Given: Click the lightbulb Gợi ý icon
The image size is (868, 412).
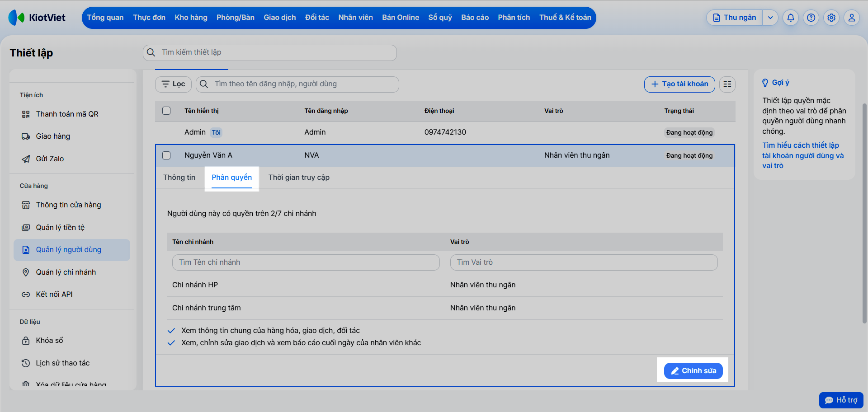Looking at the screenshot, I should (x=765, y=83).
